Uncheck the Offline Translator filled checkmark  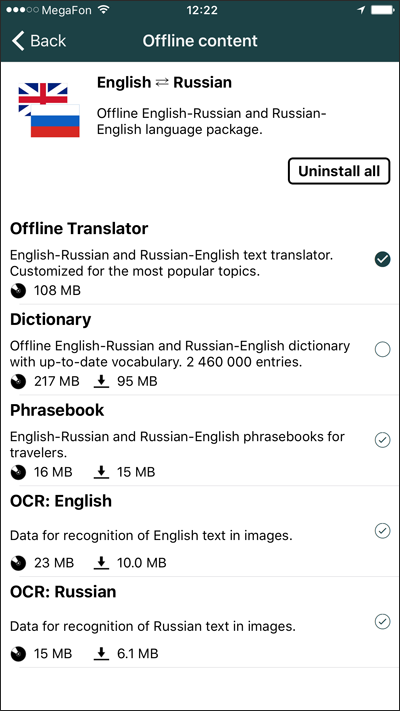click(x=383, y=259)
